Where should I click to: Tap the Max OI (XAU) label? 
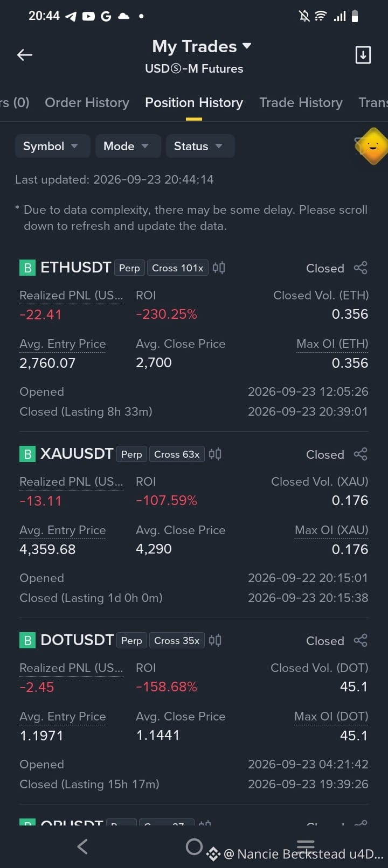pos(331,530)
